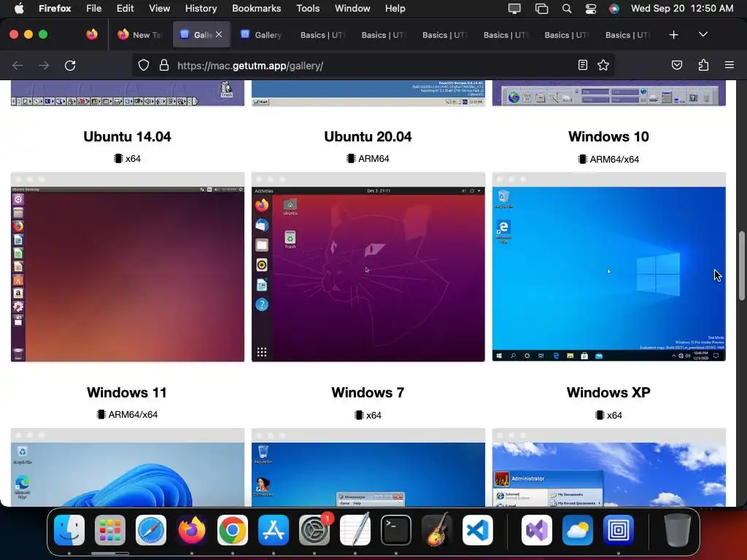Open the Ubuntu 14.04 gallery entry
The image size is (747, 560).
click(x=127, y=136)
